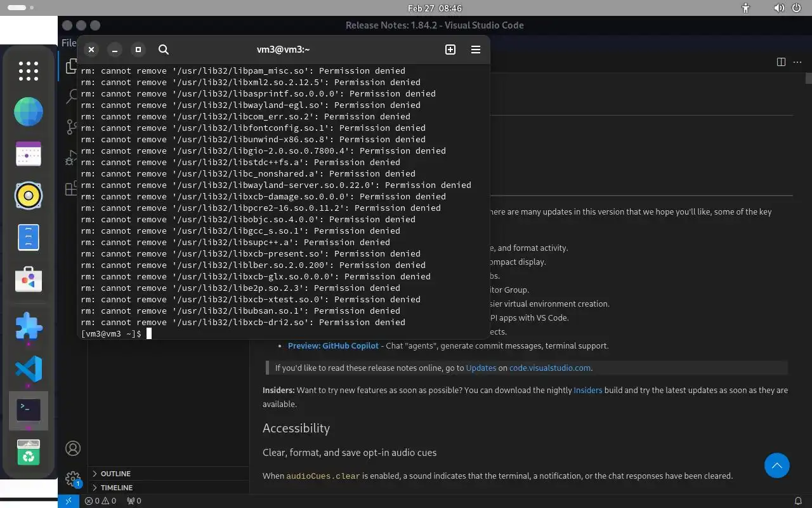Click the errors and warnings status item
This screenshot has height=508, width=812.
(x=101, y=500)
